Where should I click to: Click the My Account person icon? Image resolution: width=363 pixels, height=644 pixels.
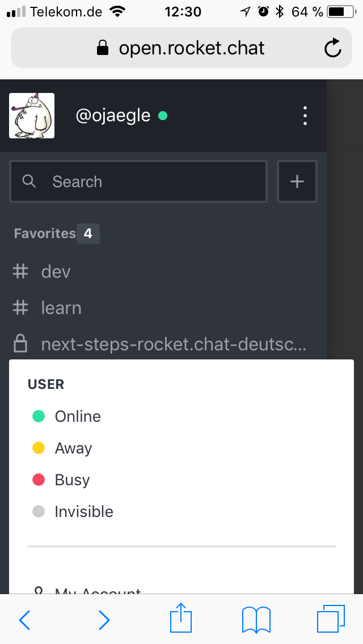click(39, 591)
